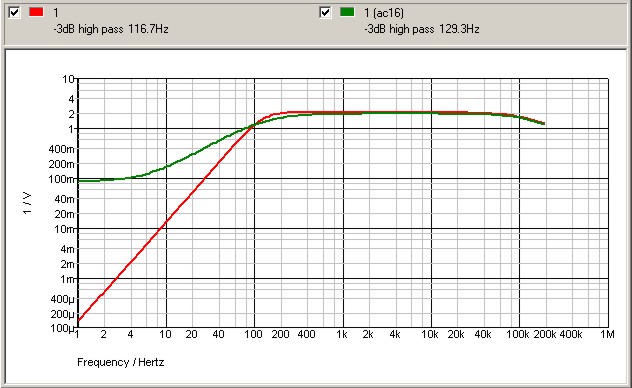Click the '20k' frequency axis tick label
632x388 pixels.
456,334
